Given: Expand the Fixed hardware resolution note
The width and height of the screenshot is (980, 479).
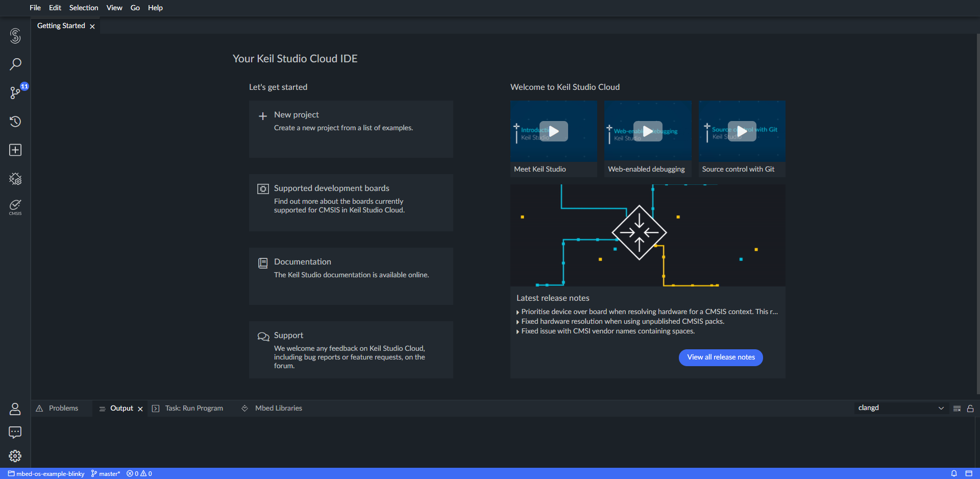Looking at the screenshot, I should (x=622, y=321).
